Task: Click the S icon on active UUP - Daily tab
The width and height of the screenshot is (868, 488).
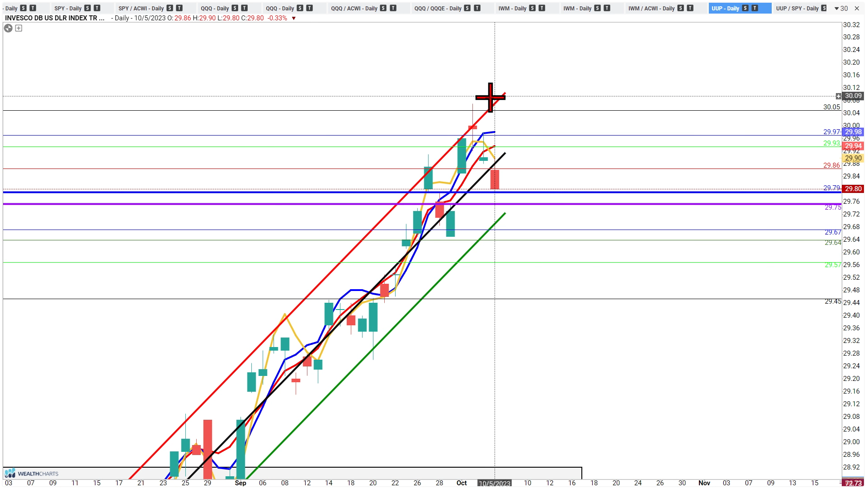Action: (745, 8)
